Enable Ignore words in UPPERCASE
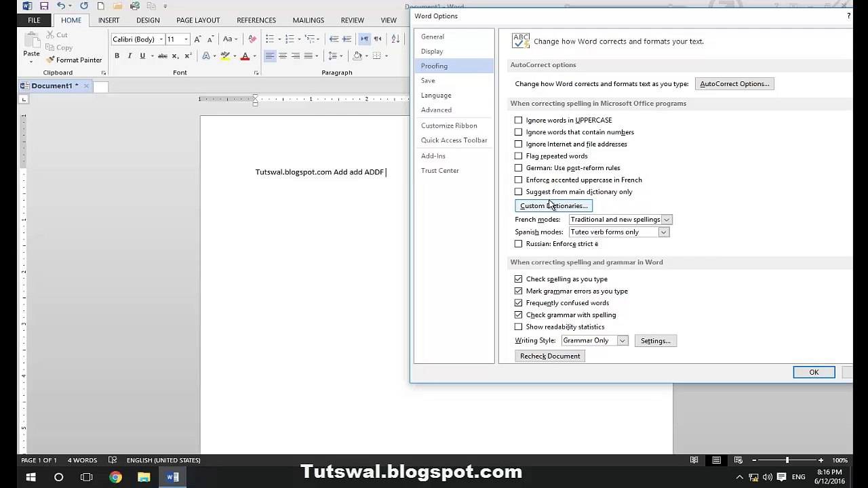This screenshot has width=868, height=488. (518, 120)
